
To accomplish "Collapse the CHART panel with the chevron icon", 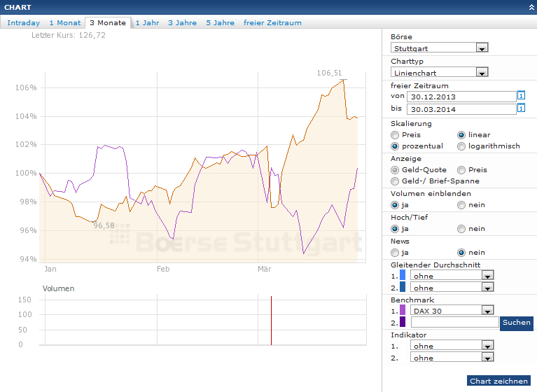I will tap(531, 7).
